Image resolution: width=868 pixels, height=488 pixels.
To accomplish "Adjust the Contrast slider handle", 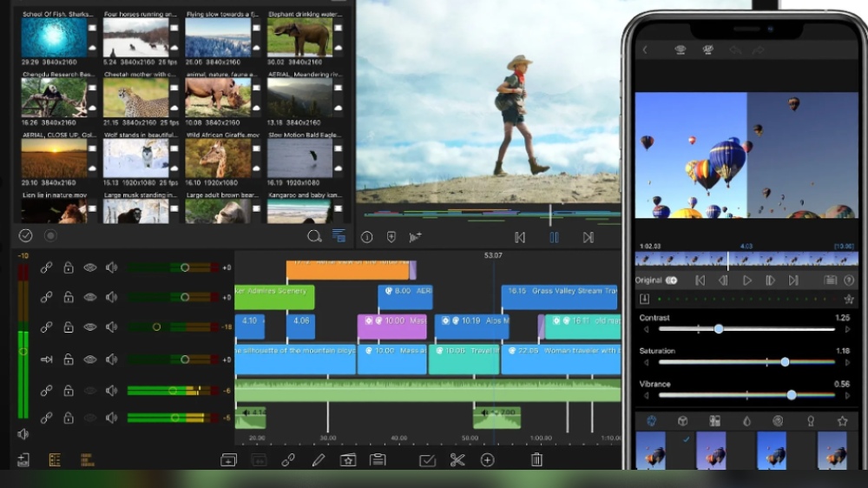I will click(719, 329).
